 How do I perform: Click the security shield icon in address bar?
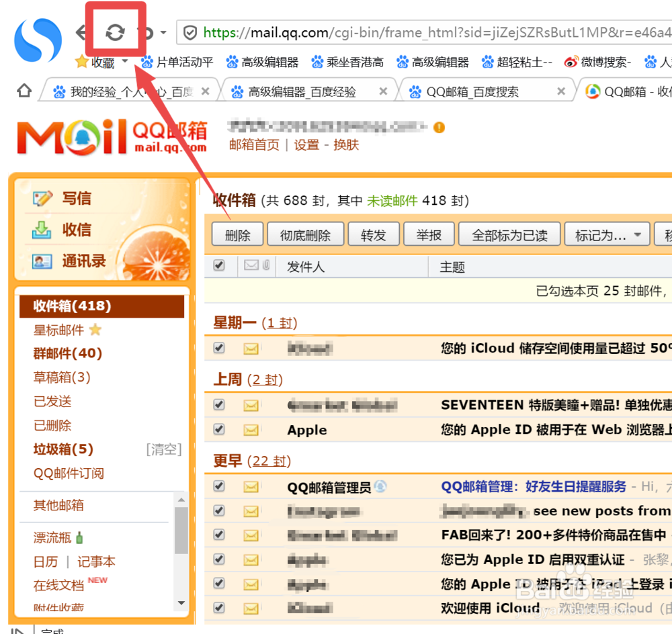click(190, 32)
